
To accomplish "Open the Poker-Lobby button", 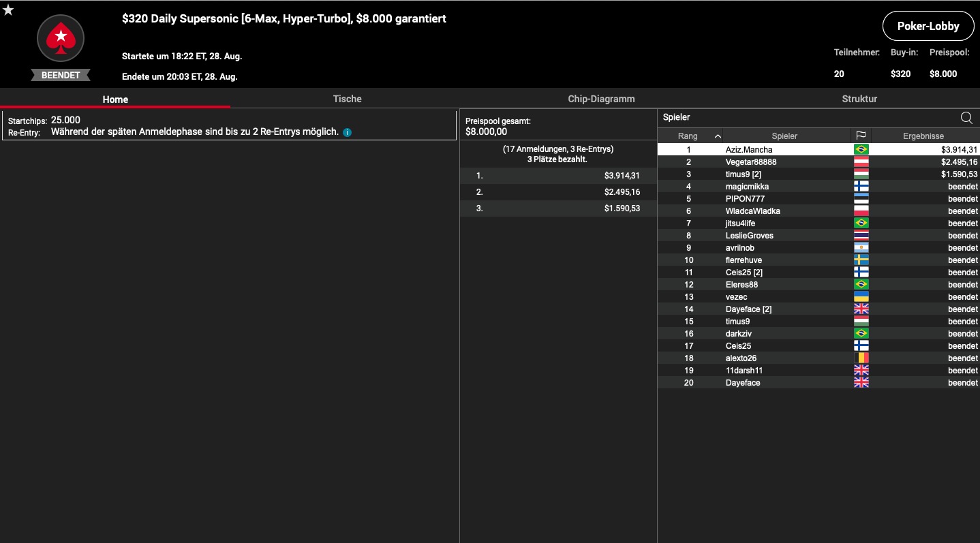I will click(x=928, y=26).
